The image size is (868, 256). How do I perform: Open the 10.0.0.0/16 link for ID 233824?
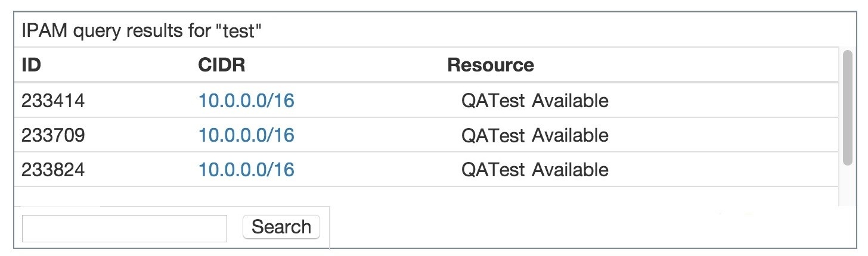(246, 170)
